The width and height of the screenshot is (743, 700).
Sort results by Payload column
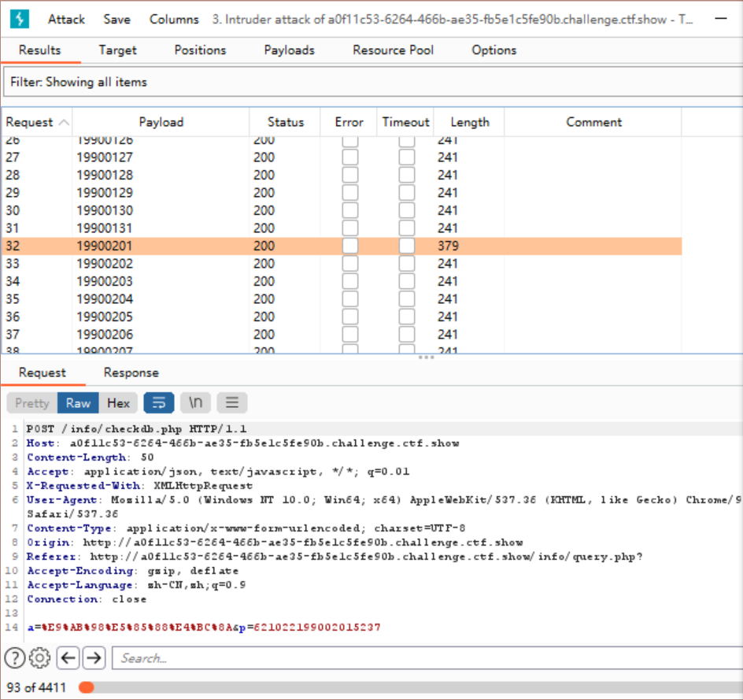[161, 122]
